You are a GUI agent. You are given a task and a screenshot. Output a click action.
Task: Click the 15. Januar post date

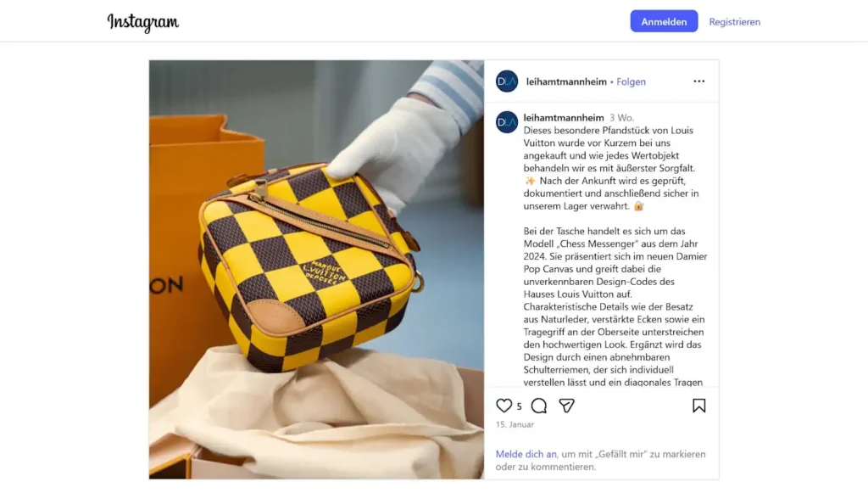coord(515,425)
